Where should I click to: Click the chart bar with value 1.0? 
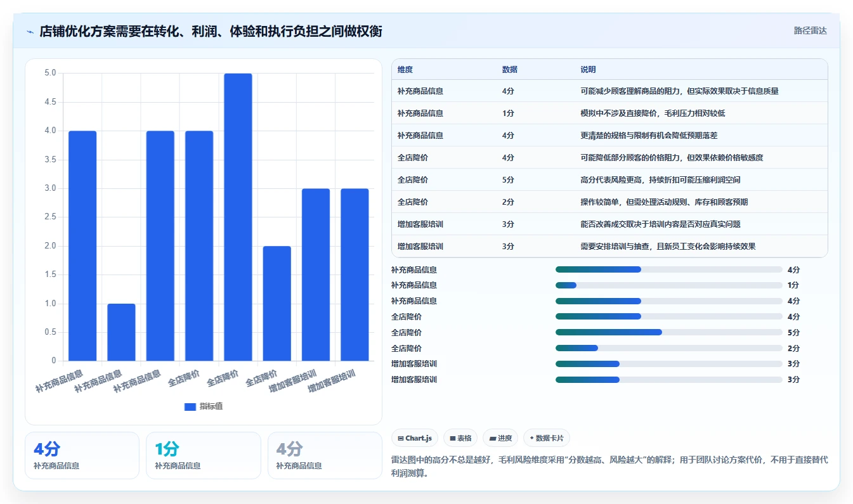pos(121,332)
